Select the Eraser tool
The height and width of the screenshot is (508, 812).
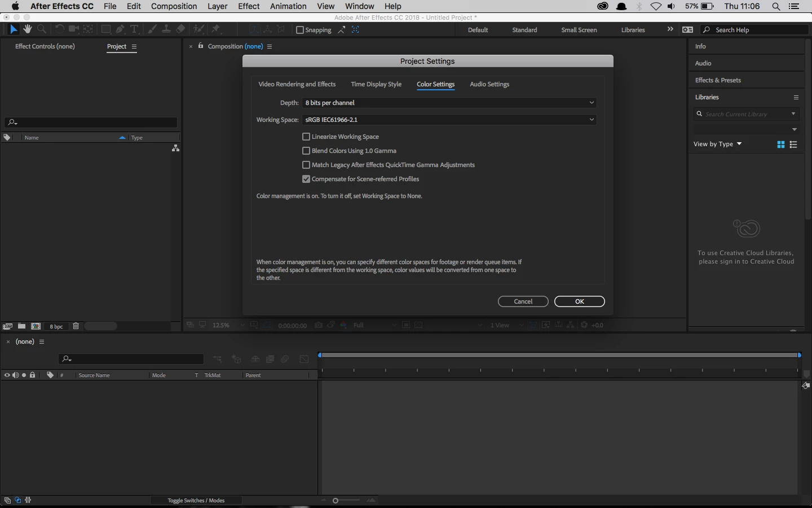180,29
